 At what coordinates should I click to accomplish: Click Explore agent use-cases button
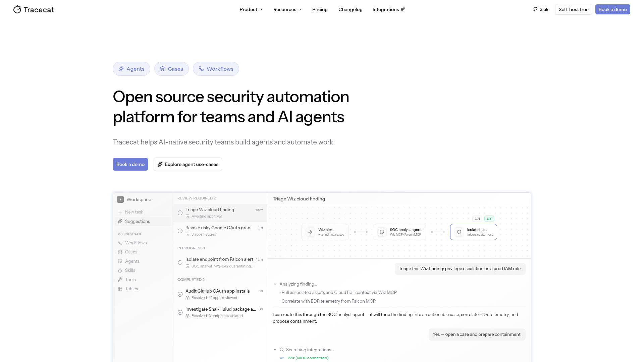[x=188, y=164]
